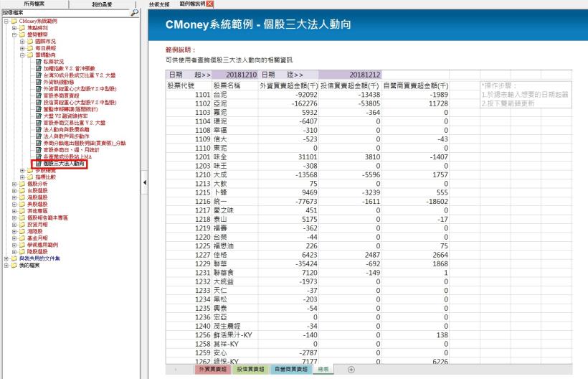This screenshot has width=588, height=379.
Task: Select the 陸股選股 folder label
Action: pos(37,251)
